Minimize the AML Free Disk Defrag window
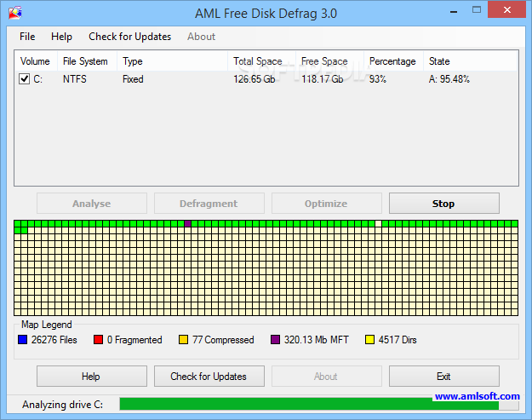 (x=454, y=12)
